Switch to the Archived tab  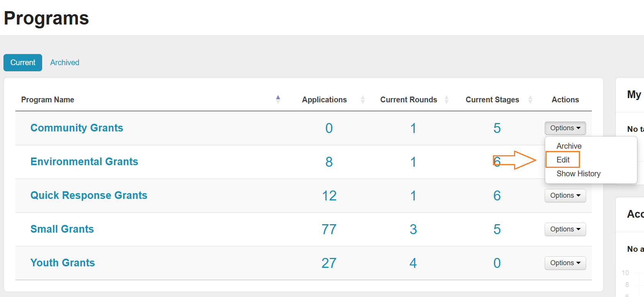click(x=65, y=62)
